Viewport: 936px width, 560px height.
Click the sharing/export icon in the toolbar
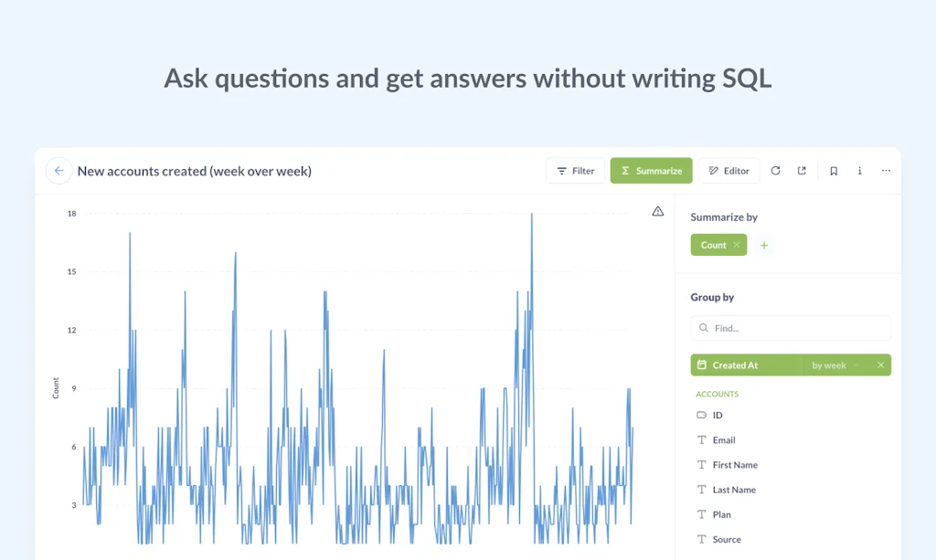(x=803, y=170)
